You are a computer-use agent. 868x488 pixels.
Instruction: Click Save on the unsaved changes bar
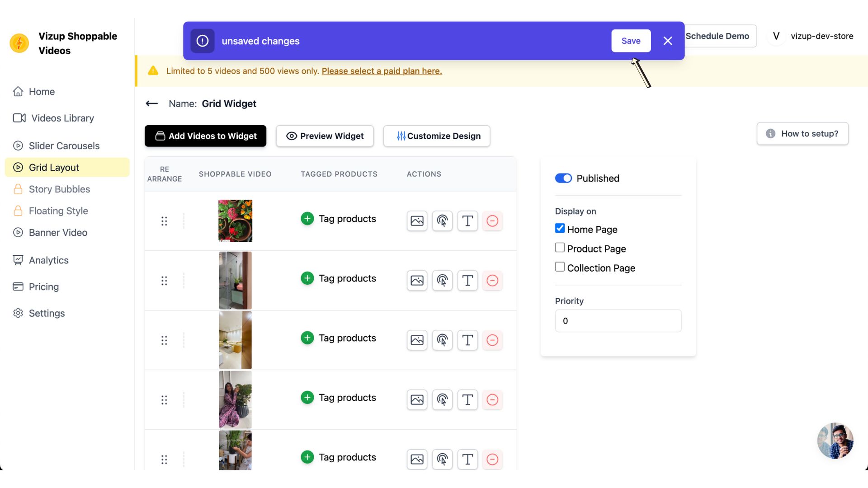tap(631, 41)
